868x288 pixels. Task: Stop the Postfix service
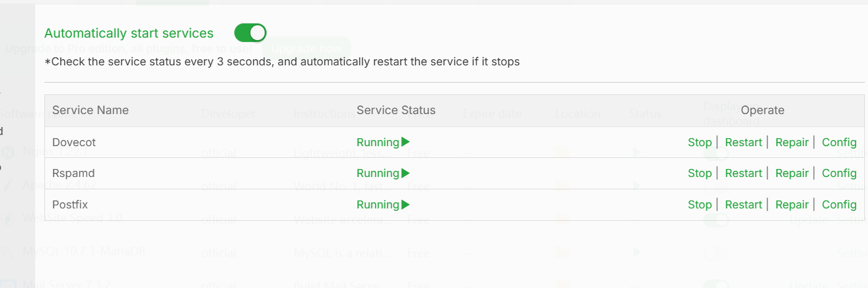tap(700, 205)
